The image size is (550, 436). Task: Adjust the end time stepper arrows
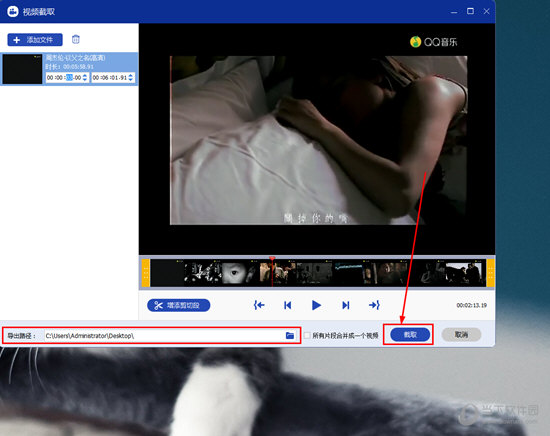coord(131,78)
